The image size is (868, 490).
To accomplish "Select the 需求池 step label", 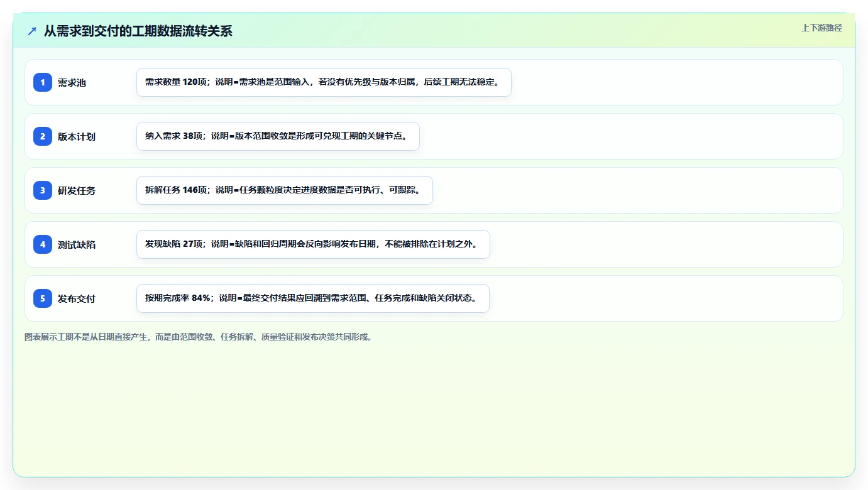I will pos(72,82).
